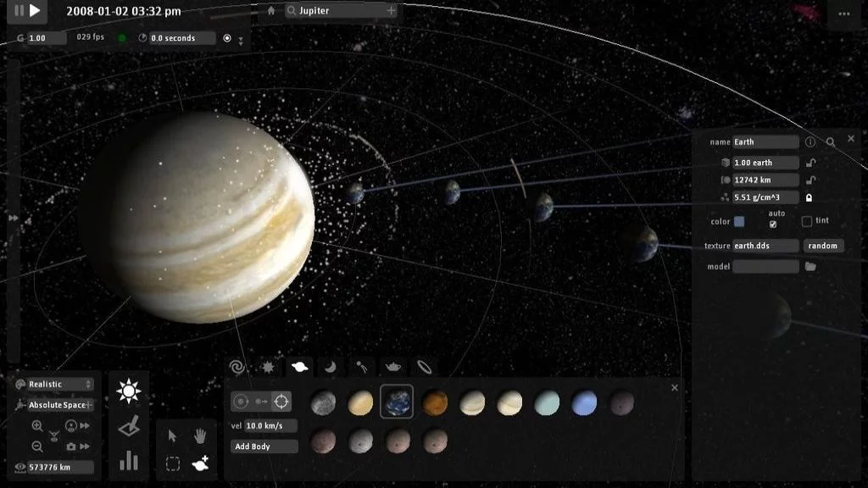Screen dimensions: 868x488
Task: Click fast-forward arrows beside screenshot camera
Action: tap(85, 446)
